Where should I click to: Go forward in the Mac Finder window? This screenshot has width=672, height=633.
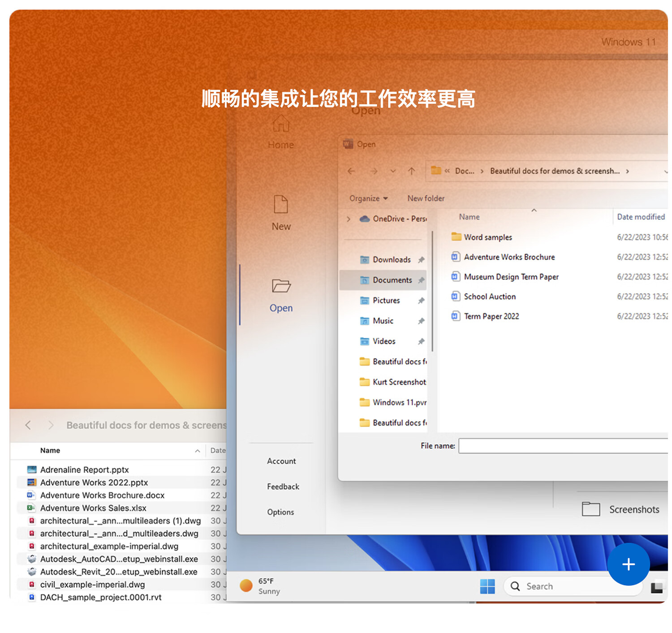pos(51,426)
